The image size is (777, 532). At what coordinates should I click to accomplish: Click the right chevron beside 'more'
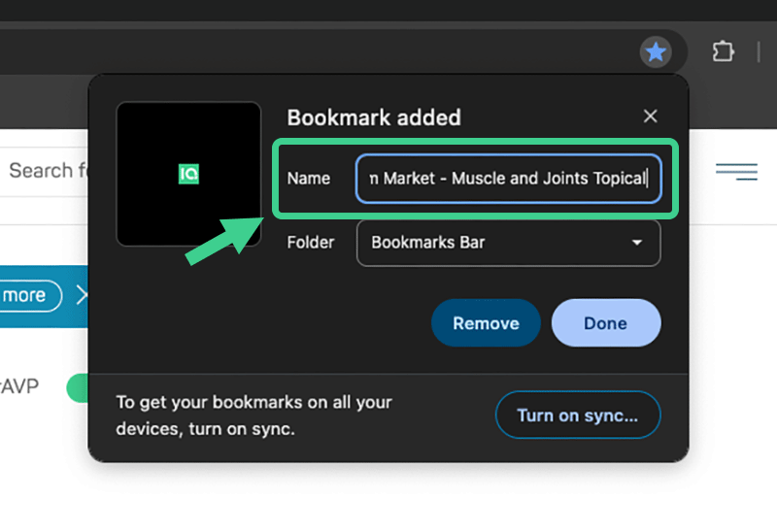(x=82, y=296)
